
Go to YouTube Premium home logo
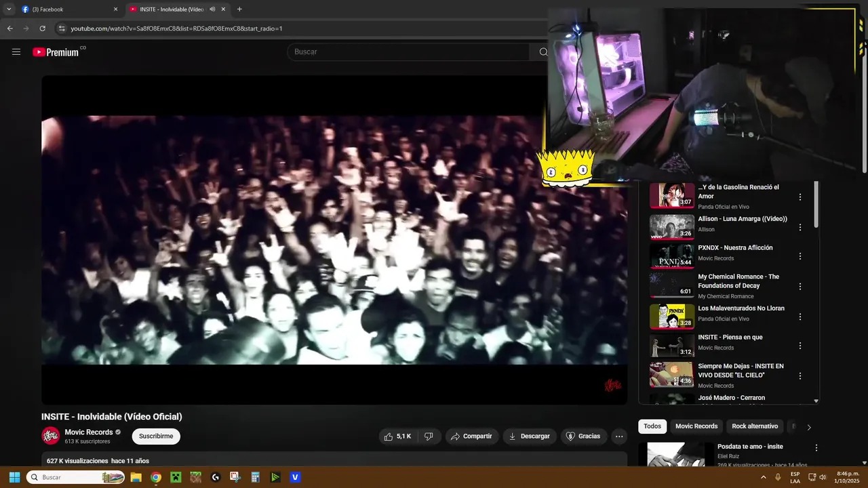point(56,52)
